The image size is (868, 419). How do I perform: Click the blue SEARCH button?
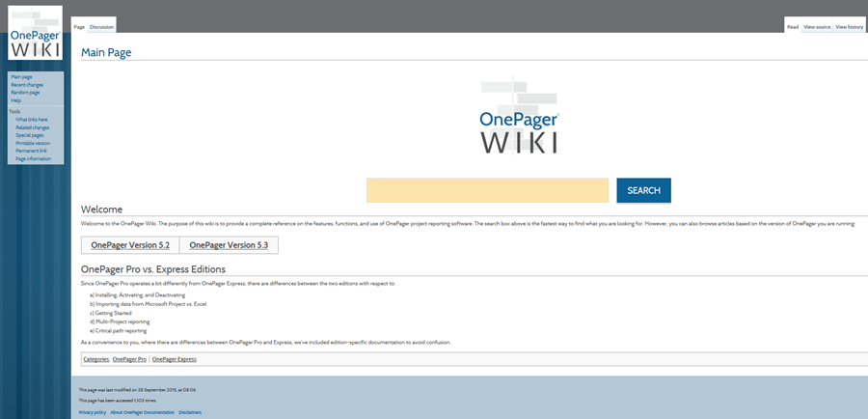click(x=644, y=190)
